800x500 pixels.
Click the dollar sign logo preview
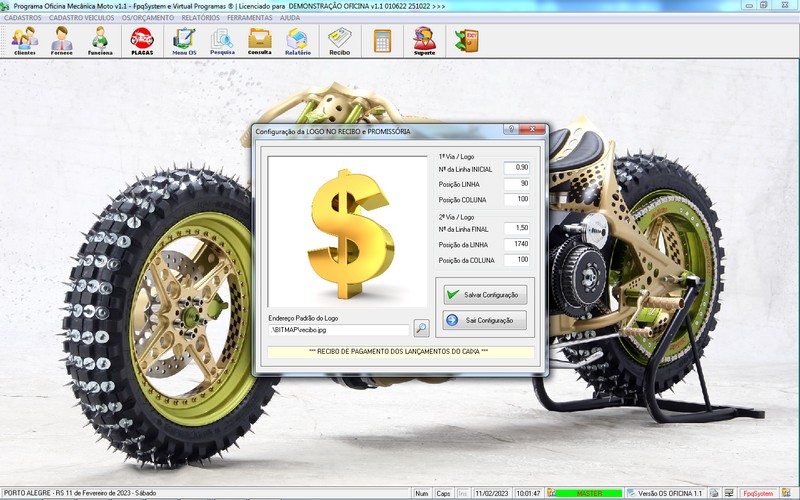tap(347, 232)
